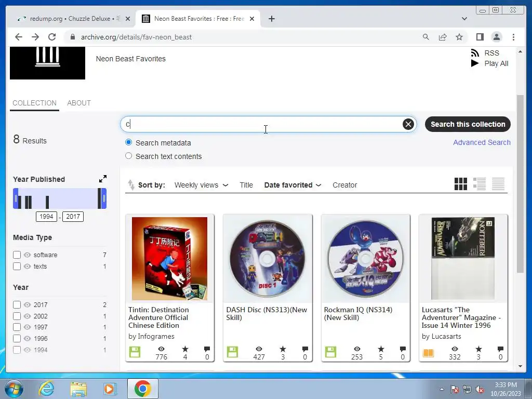Switch to compact list view icon

(498, 184)
